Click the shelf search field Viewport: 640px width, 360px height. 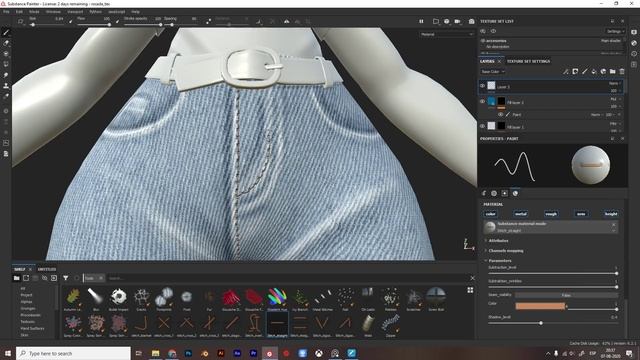tap(286, 278)
